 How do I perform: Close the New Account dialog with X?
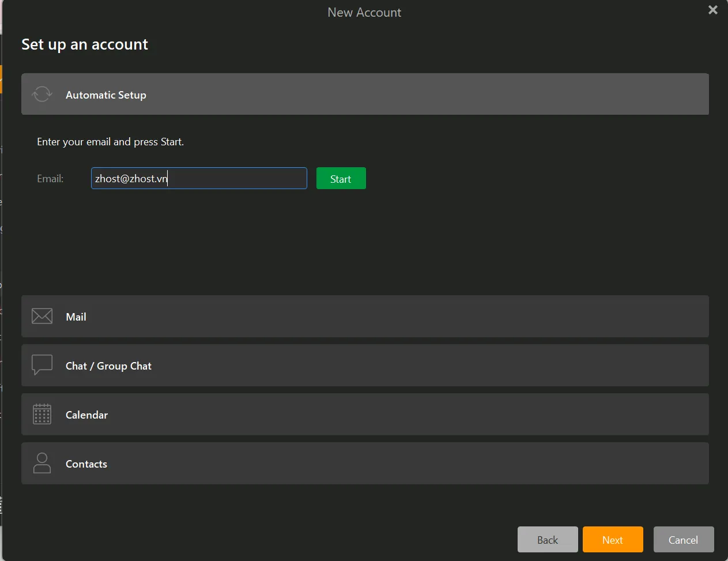pyautogui.click(x=713, y=10)
